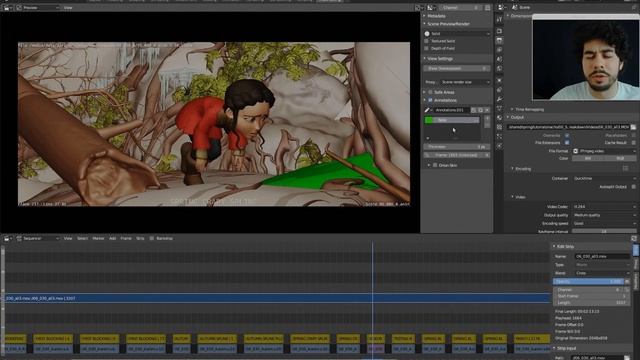Toggle the Backdrop checkbox in Sequencer header

point(151,238)
